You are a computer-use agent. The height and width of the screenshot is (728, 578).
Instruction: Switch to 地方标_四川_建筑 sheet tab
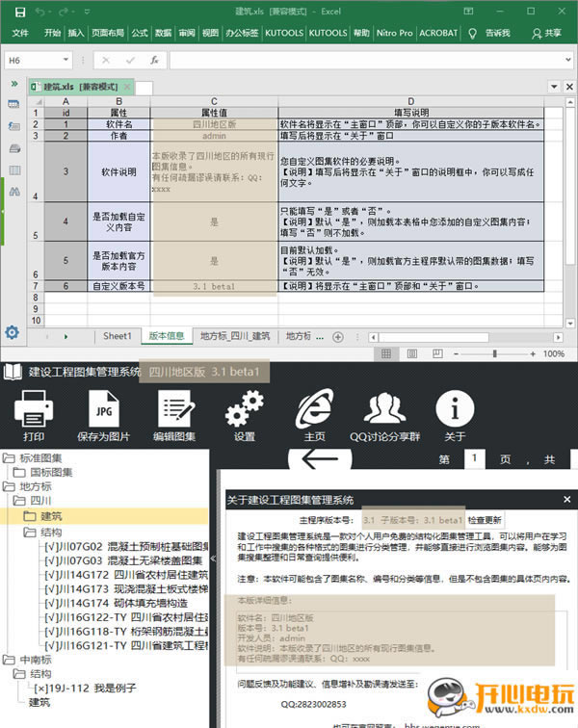[x=235, y=336]
